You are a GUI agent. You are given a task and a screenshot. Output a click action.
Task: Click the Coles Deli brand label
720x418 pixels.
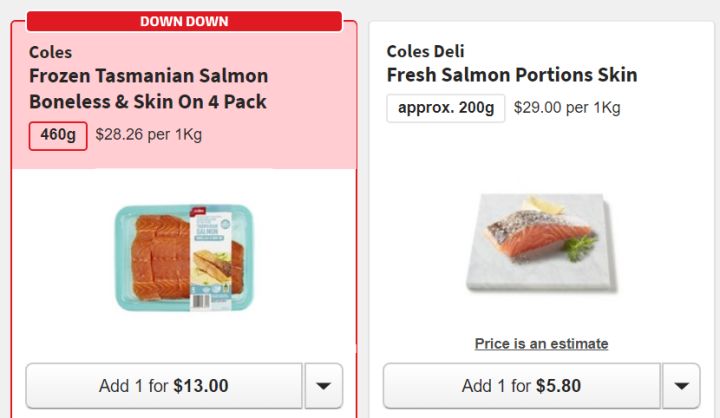pyautogui.click(x=425, y=51)
